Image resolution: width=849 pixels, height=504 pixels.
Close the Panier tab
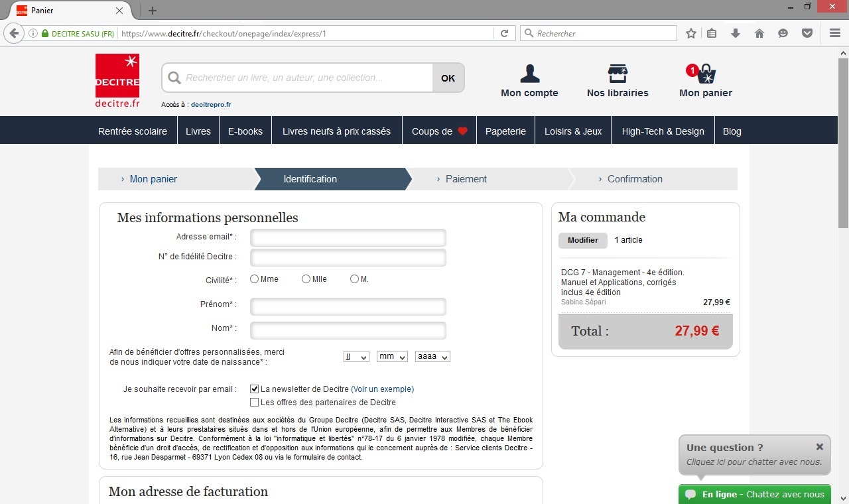(119, 11)
